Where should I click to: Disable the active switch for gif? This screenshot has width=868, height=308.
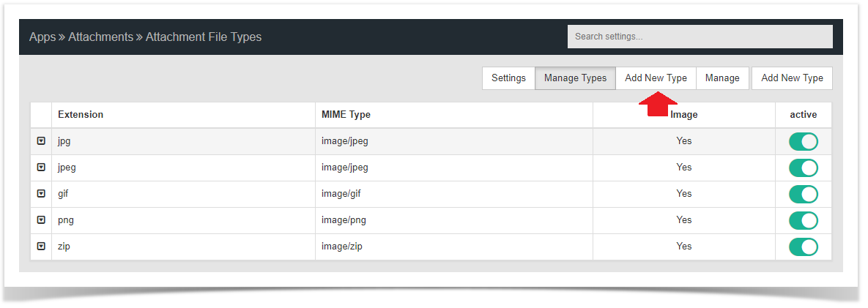click(x=804, y=194)
